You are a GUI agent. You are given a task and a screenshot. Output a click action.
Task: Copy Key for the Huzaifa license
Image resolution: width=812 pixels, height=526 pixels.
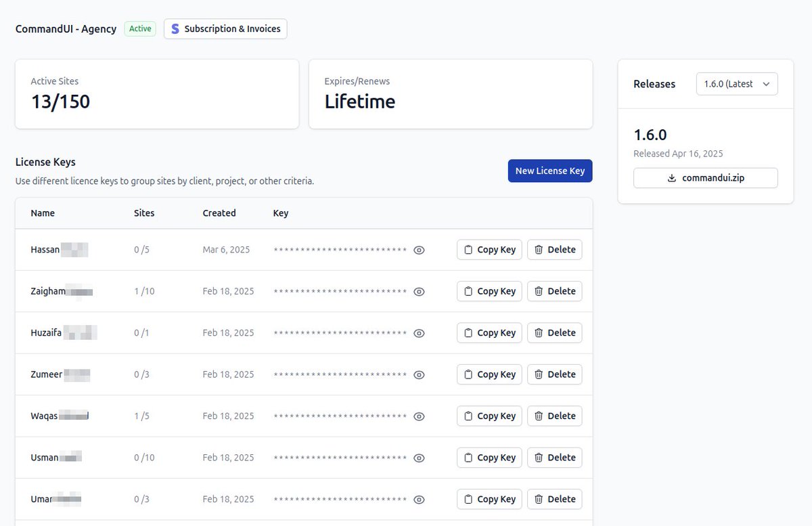coord(489,332)
